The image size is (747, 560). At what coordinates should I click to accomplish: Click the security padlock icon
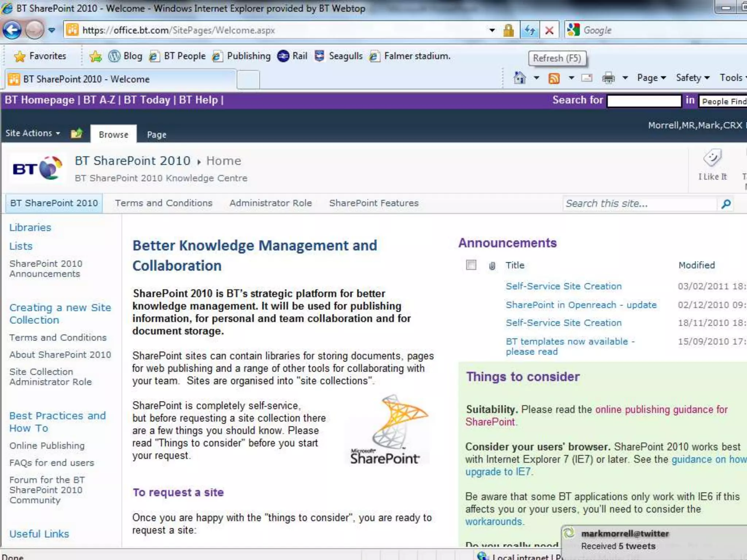pos(508,30)
